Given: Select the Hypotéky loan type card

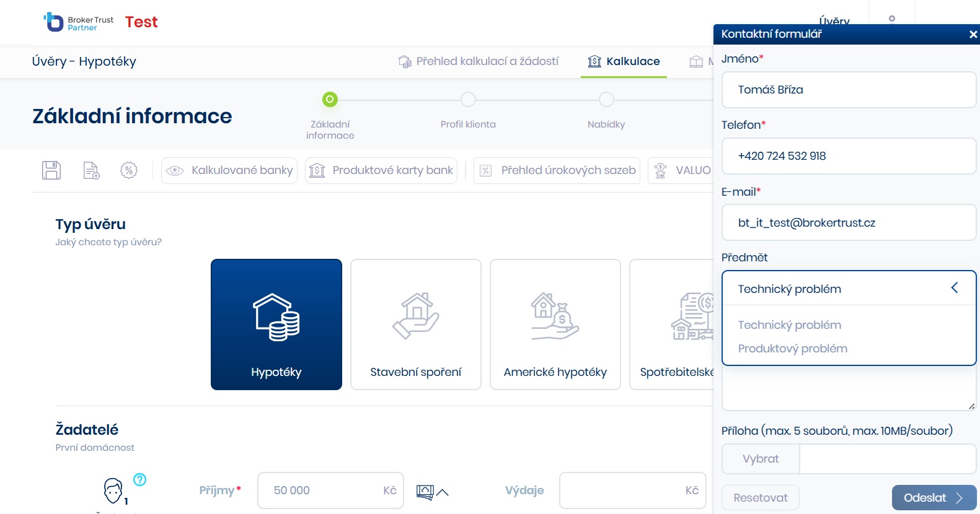Looking at the screenshot, I should (276, 325).
